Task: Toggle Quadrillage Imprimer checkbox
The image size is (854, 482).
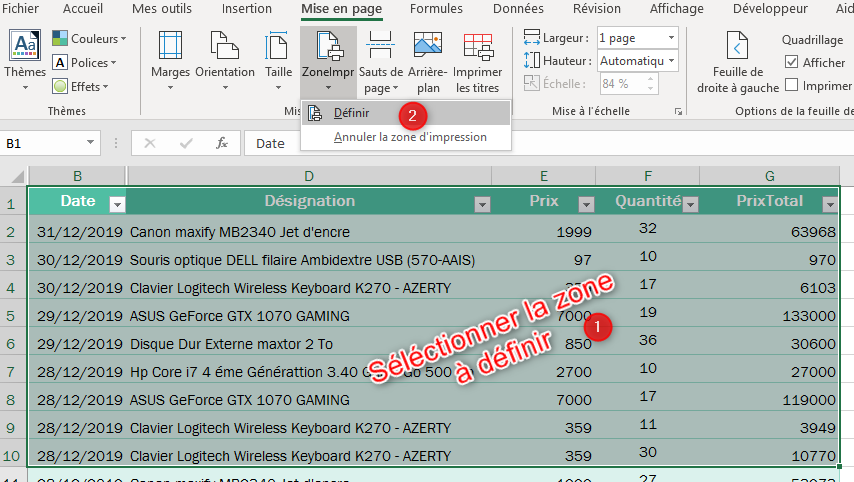Action: pyautogui.click(x=792, y=85)
